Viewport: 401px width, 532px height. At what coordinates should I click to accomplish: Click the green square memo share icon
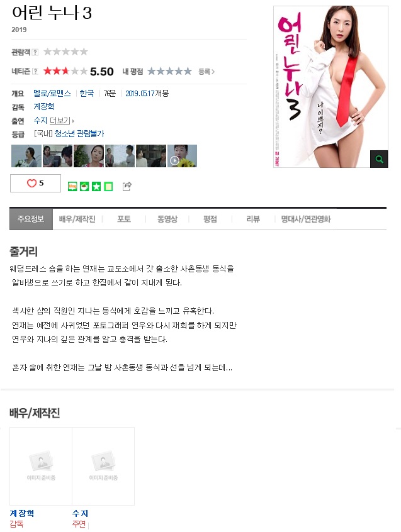coord(108,186)
